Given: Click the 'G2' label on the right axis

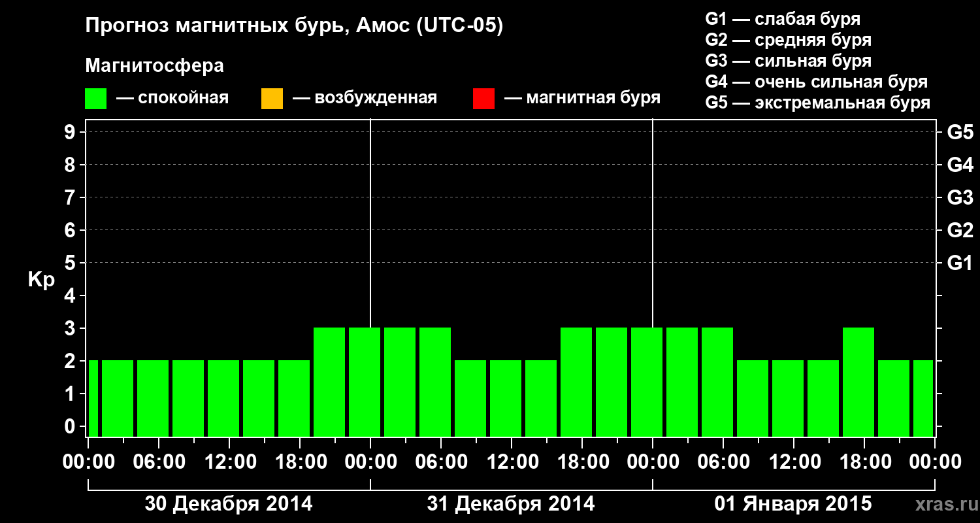Looking at the screenshot, I should click(960, 230).
